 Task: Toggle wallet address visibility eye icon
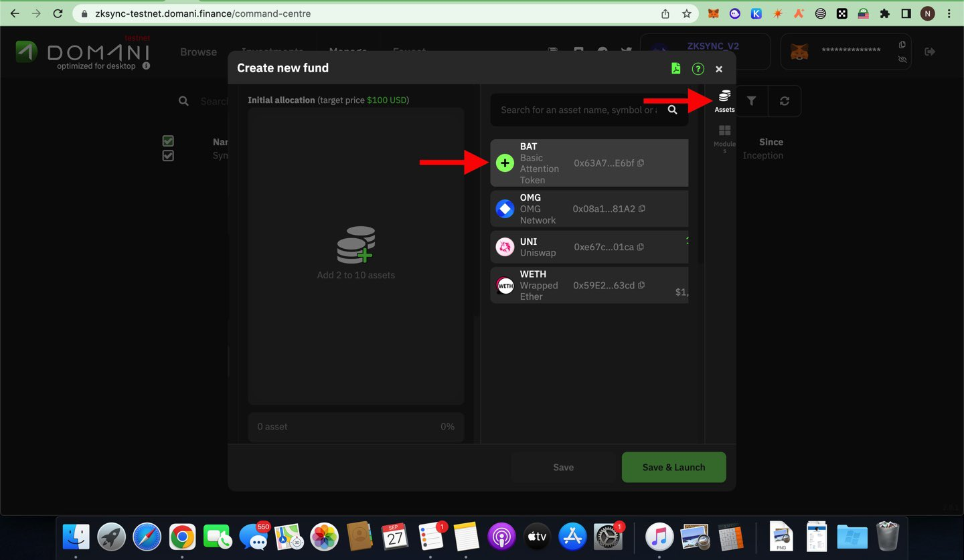pyautogui.click(x=902, y=60)
